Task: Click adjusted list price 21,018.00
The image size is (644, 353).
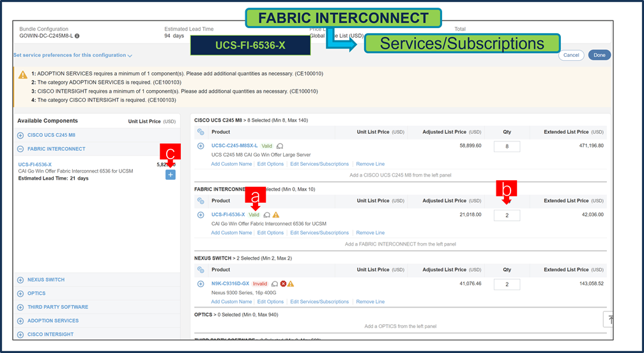Action: pos(471,215)
